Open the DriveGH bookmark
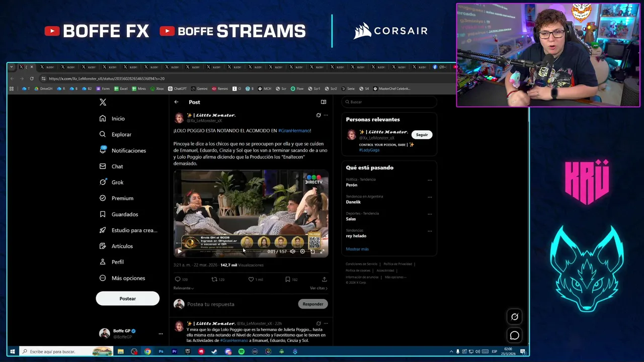Viewport: 644px width, 362px height. (x=43, y=88)
